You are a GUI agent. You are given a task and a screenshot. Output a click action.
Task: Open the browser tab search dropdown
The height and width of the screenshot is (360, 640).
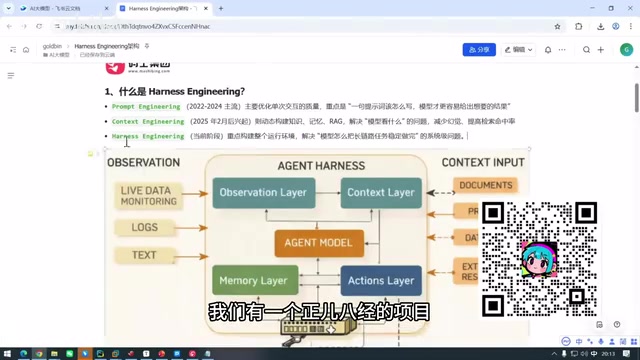(8, 8)
